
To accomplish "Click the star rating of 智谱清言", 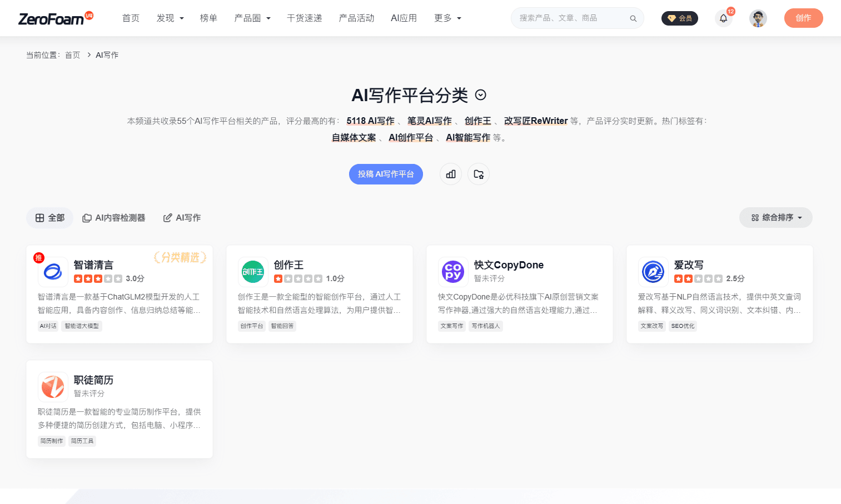I will click(98, 278).
